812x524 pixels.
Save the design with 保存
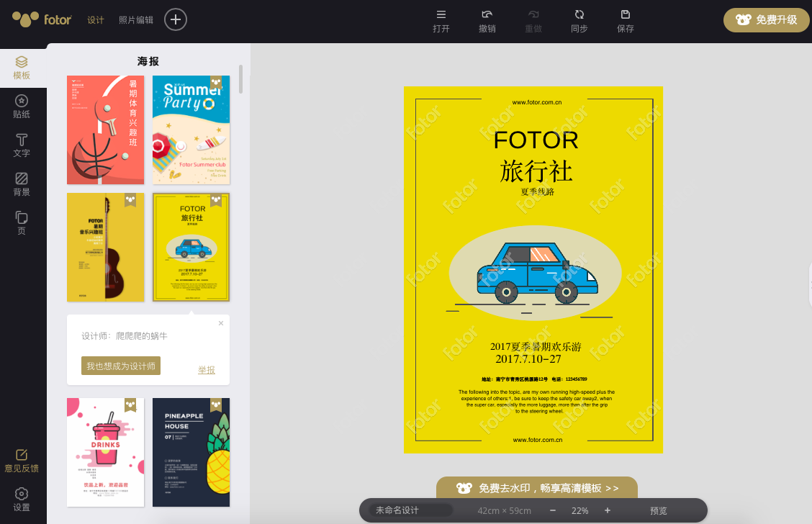pos(625,21)
